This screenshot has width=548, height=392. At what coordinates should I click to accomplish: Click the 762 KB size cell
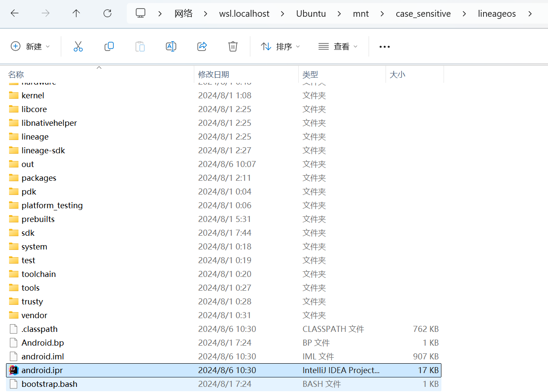[x=426, y=329]
